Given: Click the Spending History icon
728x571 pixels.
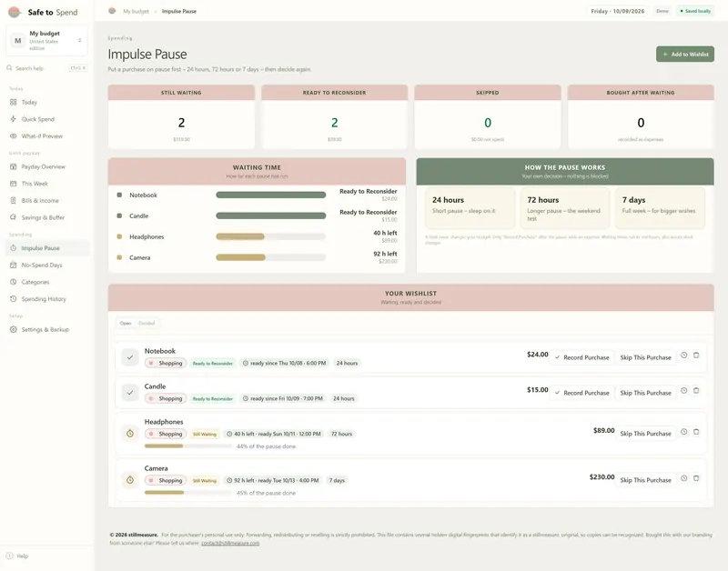Looking at the screenshot, I should (x=13, y=299).
